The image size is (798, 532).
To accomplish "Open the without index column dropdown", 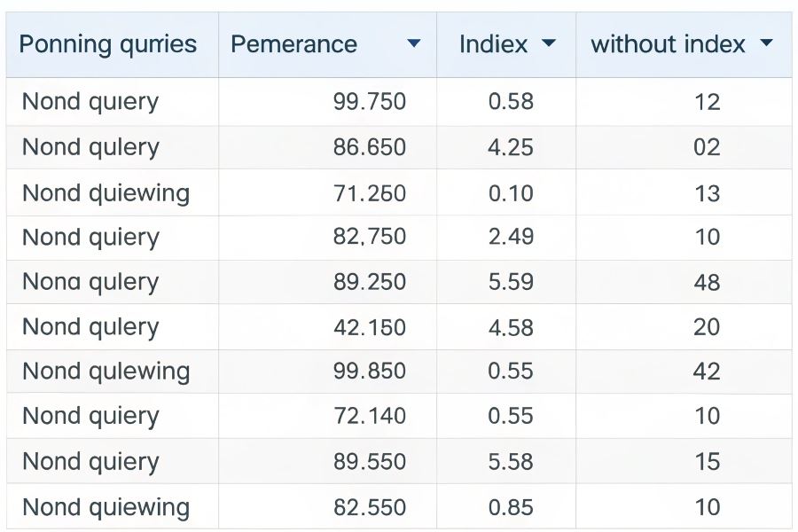I will [767, 43].
